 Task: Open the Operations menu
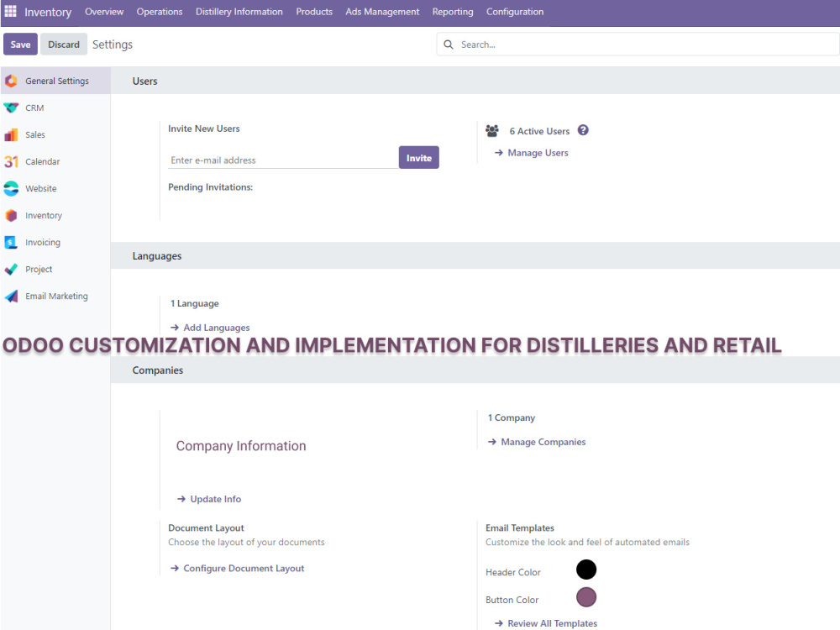[159, 12]
